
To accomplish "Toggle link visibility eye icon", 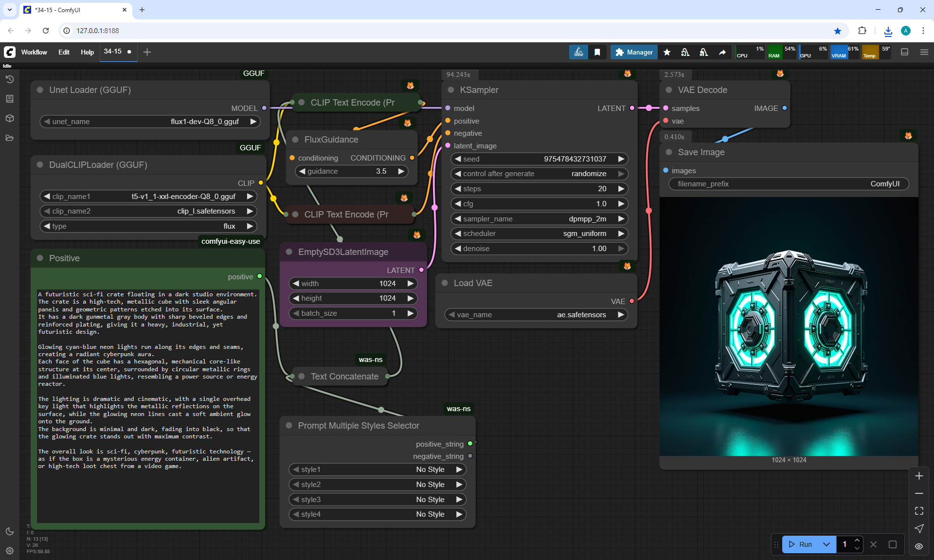I will pos(919,546).
